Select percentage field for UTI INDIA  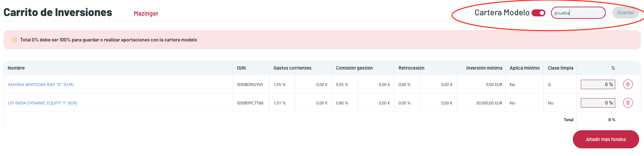coord(598,103)
